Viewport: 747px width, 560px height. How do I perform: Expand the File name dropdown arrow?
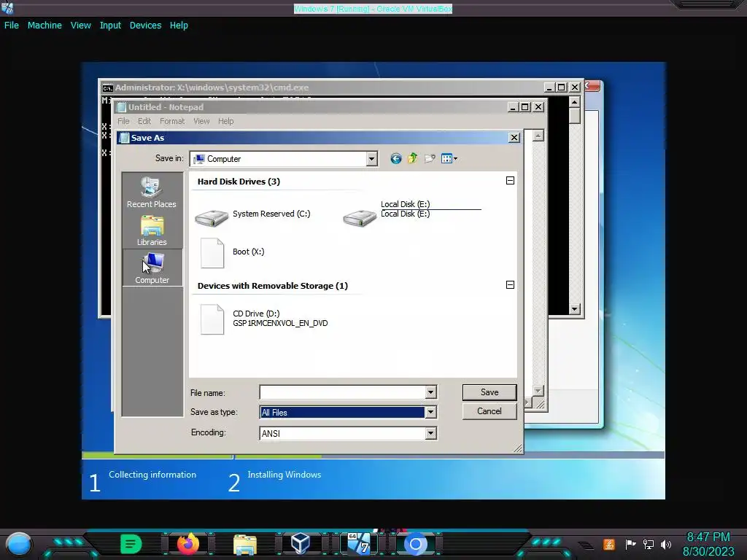[x=430, y=392]
